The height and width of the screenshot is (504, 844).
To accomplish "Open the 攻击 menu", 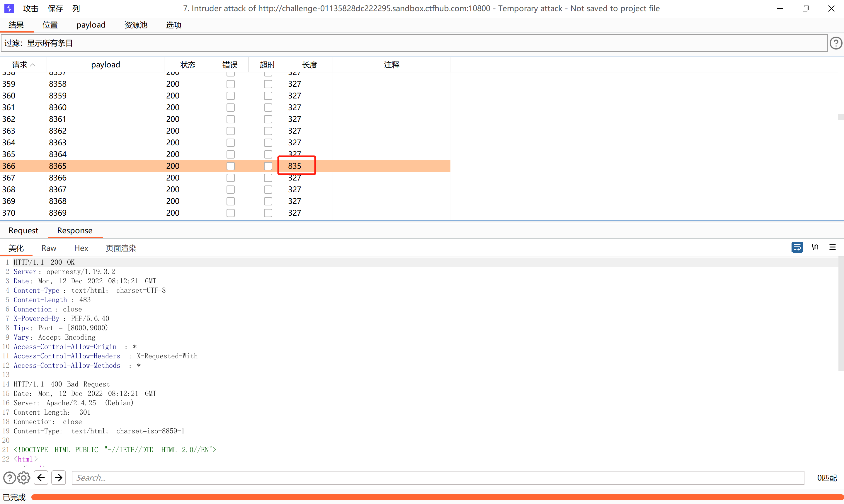I will (30, 8).
